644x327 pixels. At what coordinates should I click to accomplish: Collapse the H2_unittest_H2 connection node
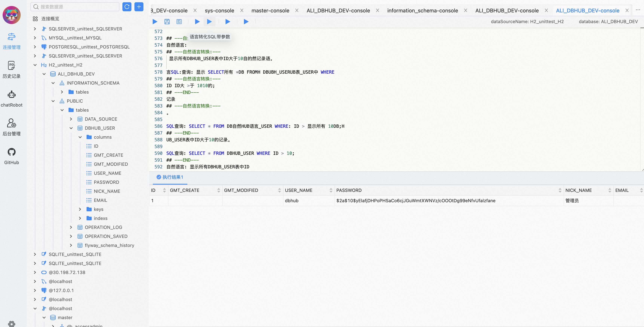pyautogui.click(x=35, y=65)
